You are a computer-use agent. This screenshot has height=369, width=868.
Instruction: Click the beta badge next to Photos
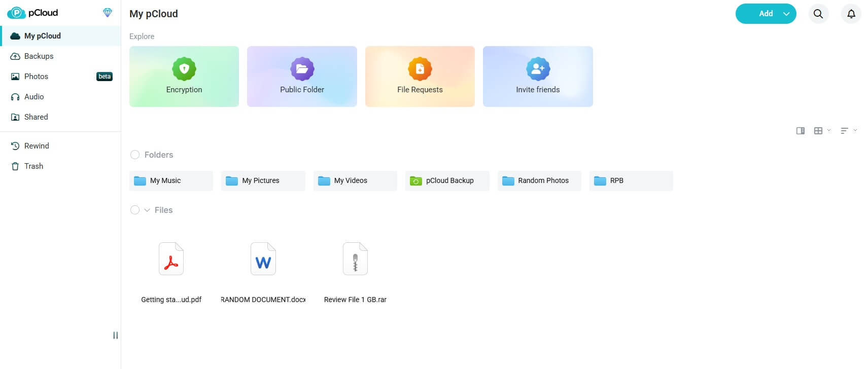(x=105, y=77)
